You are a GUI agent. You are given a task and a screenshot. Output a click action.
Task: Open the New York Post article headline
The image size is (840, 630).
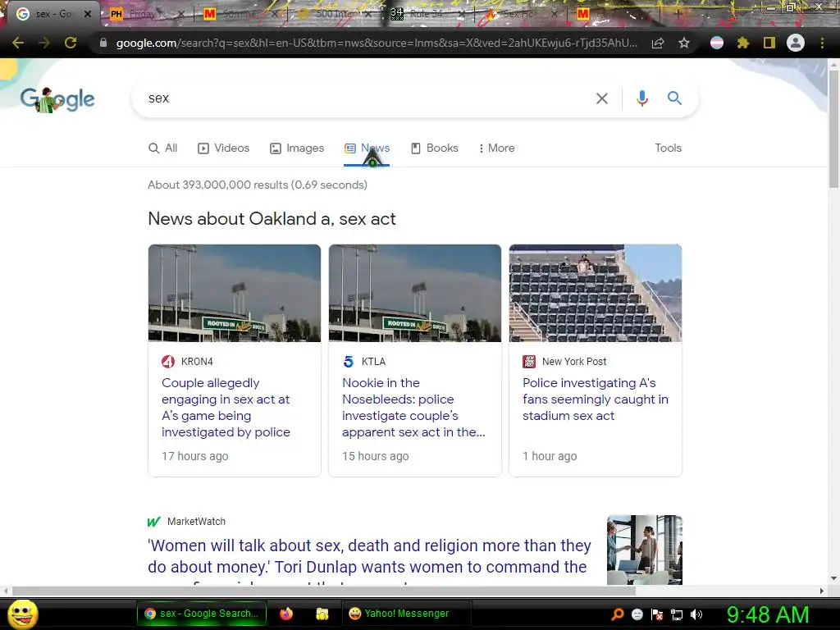point(596,399)
